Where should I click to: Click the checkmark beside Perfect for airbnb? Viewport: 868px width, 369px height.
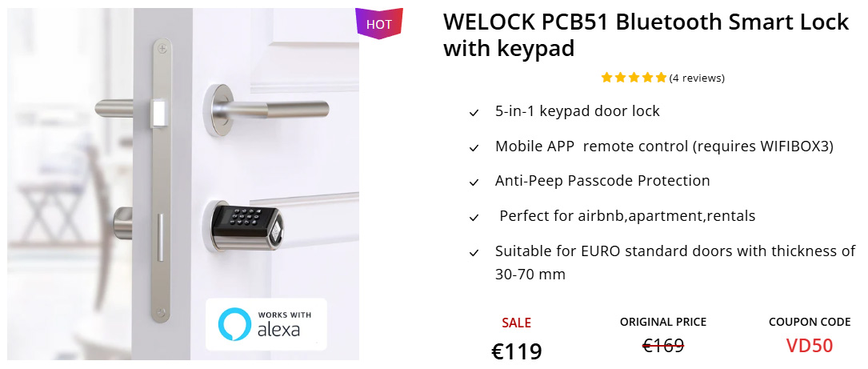coord(474,218)
